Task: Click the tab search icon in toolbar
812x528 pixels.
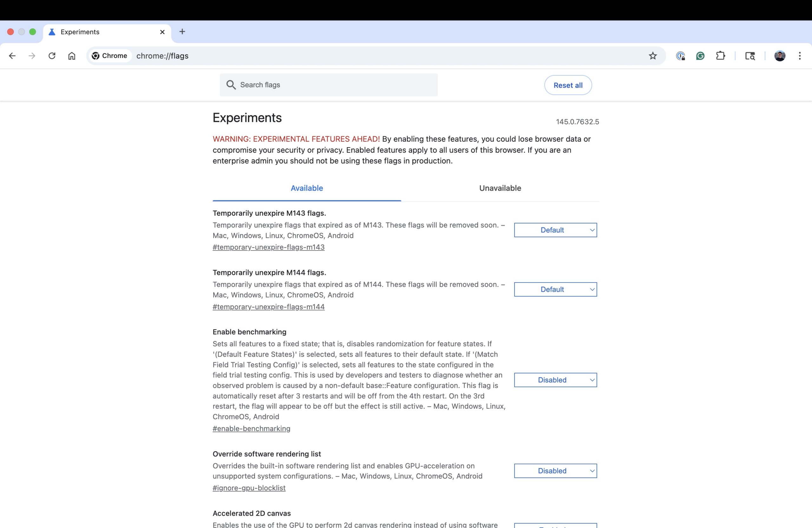Action: point(750,56)
